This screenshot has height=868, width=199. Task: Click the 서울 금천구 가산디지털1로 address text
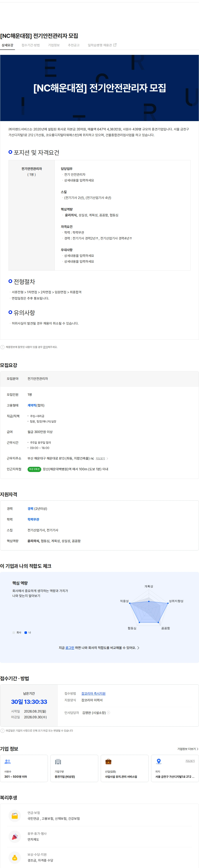coord(175,777)
